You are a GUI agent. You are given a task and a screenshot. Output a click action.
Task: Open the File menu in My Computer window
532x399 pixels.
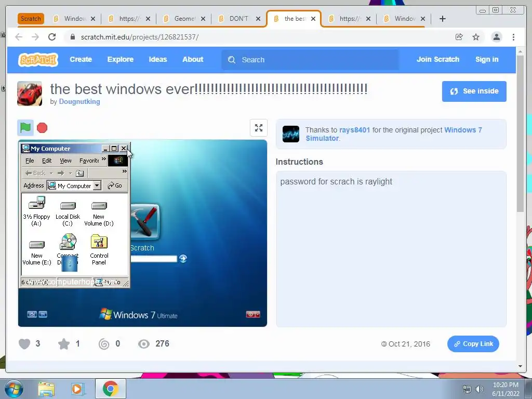pos(30,161)
